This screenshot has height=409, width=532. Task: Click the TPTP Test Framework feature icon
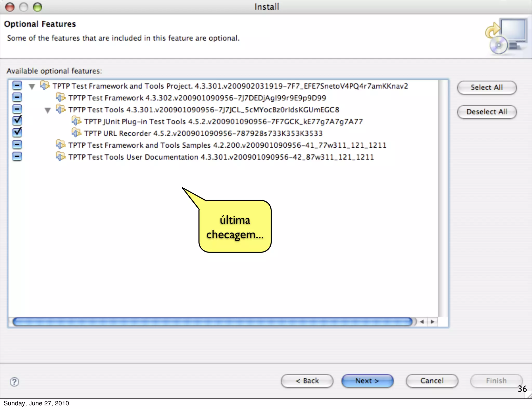pos(60,98)
